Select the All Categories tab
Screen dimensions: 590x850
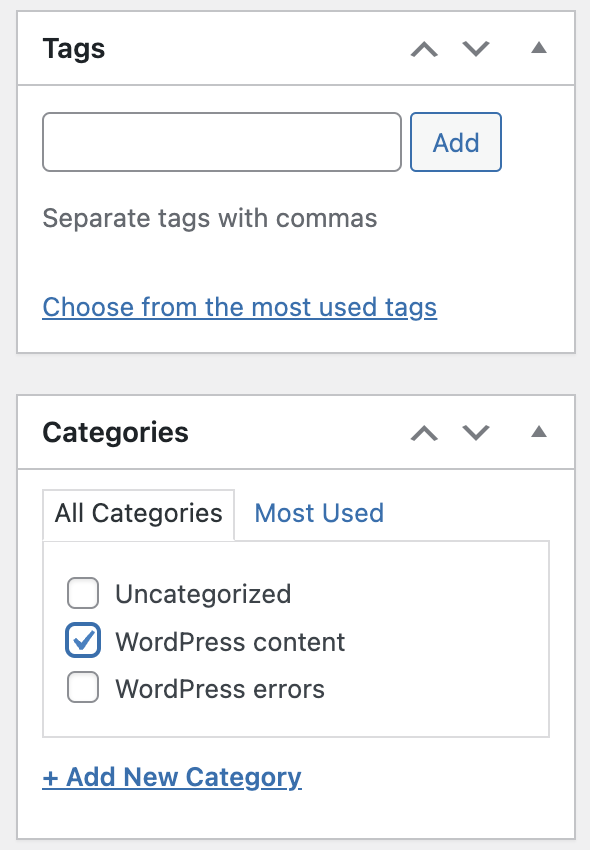(x=138, y=514)
